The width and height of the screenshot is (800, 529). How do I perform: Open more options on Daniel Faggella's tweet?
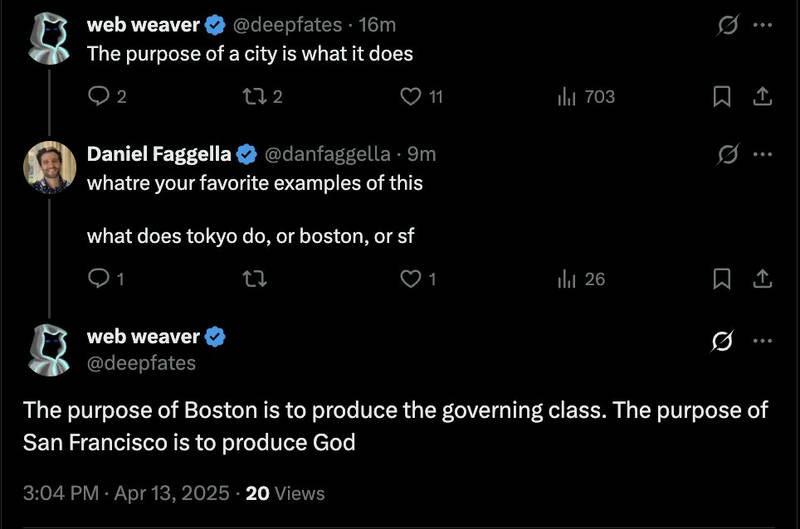[763, 154]
